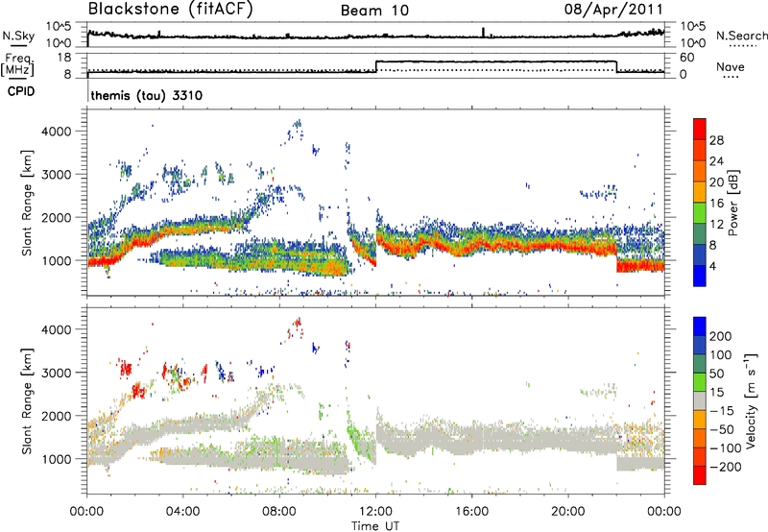Click the power panel 'Slant Range [km]' label
The width and height of the screenshot is (768, 532).
pyautogui.click(x=27, y=203)
